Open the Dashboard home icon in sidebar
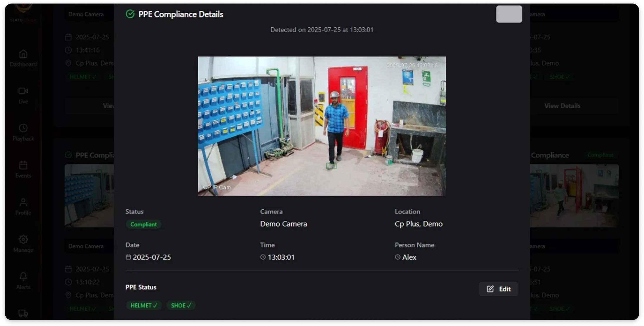 (23, 54)
